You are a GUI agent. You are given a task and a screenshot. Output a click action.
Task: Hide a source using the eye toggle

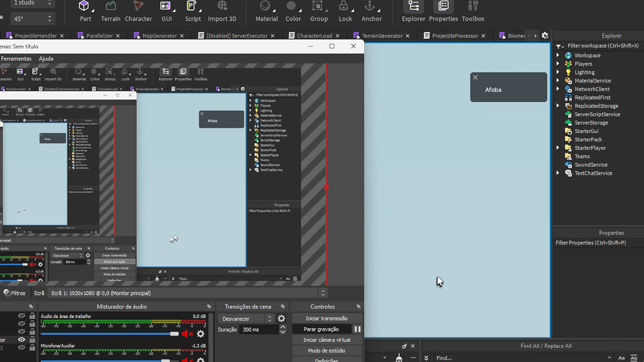21,339
